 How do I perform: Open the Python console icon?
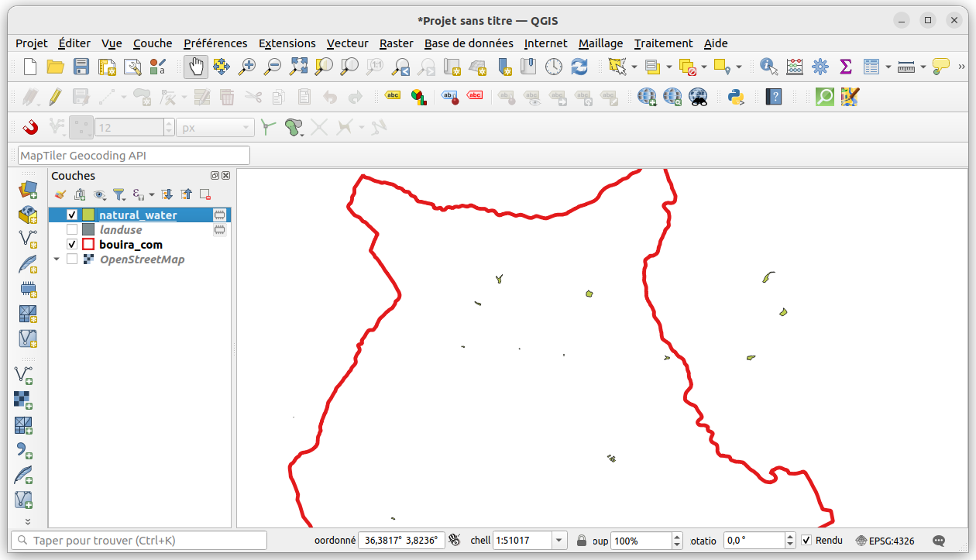coord(736,97)
